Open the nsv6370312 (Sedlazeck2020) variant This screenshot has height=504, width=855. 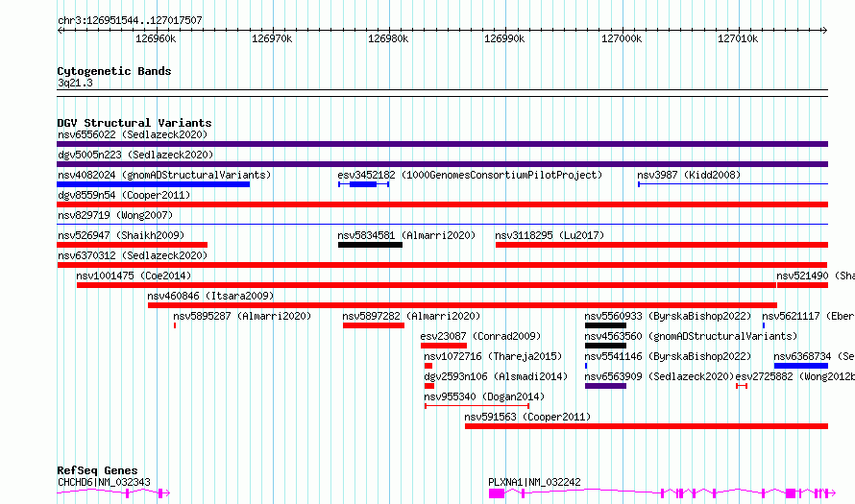[x=133, y=255]
